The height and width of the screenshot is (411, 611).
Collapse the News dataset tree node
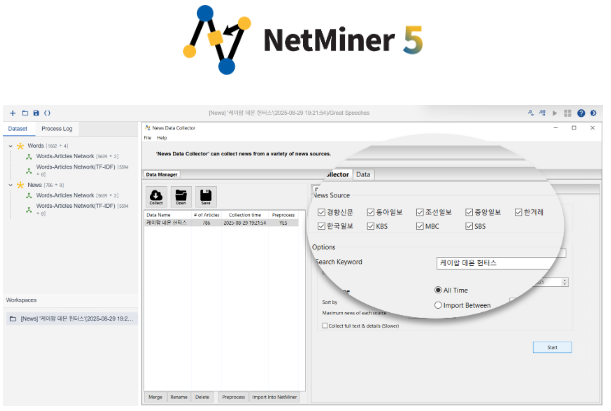[11, 185]
